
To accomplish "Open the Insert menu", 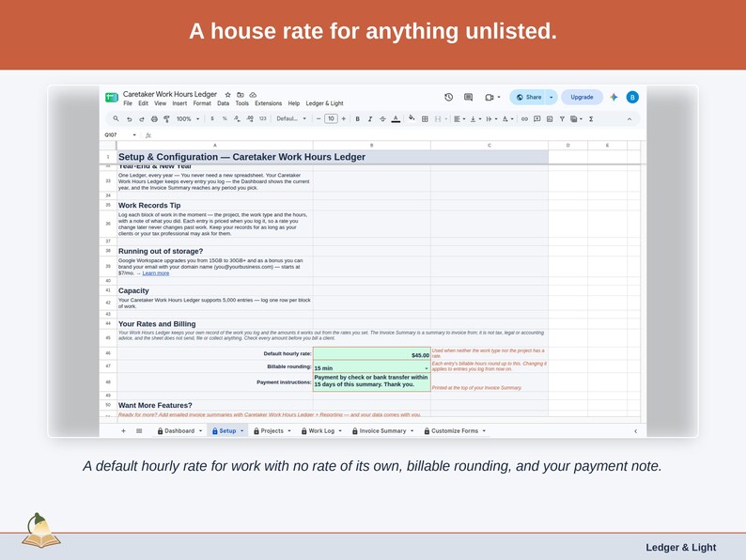I will pos(179,103).
